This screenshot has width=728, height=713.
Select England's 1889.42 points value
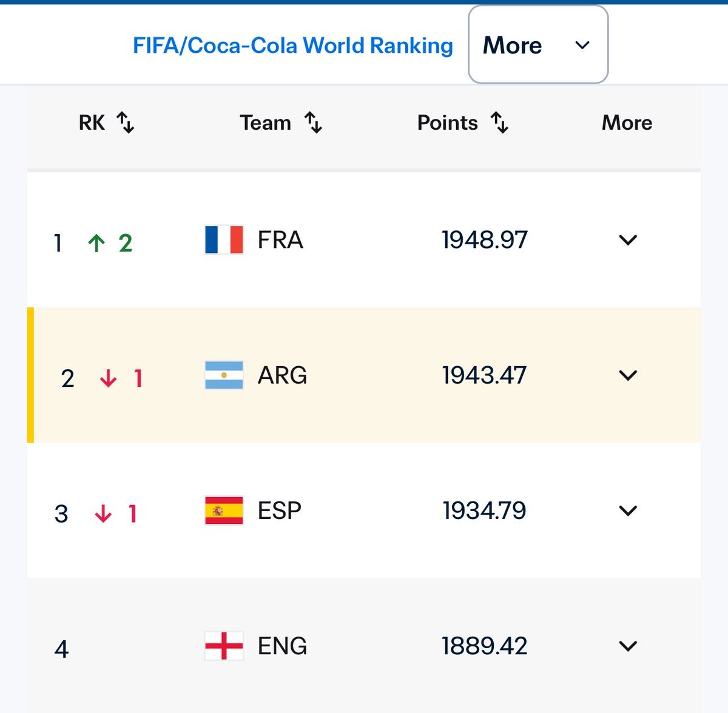click(485, 646)
